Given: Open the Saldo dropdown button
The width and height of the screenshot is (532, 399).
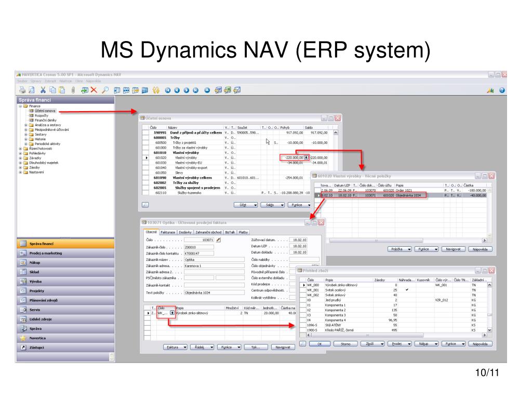Looking at the screenshot, I should pyautogui.click(x=273, y=205).
